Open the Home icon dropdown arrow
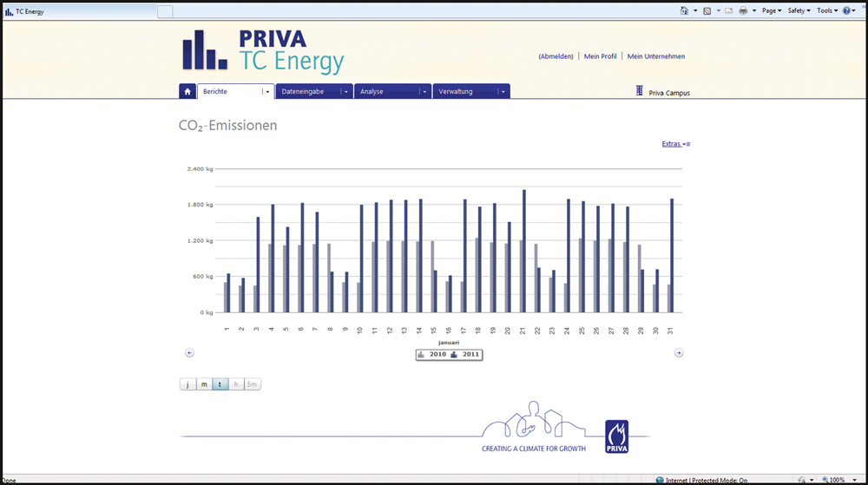868x485 pixels. 695,11
